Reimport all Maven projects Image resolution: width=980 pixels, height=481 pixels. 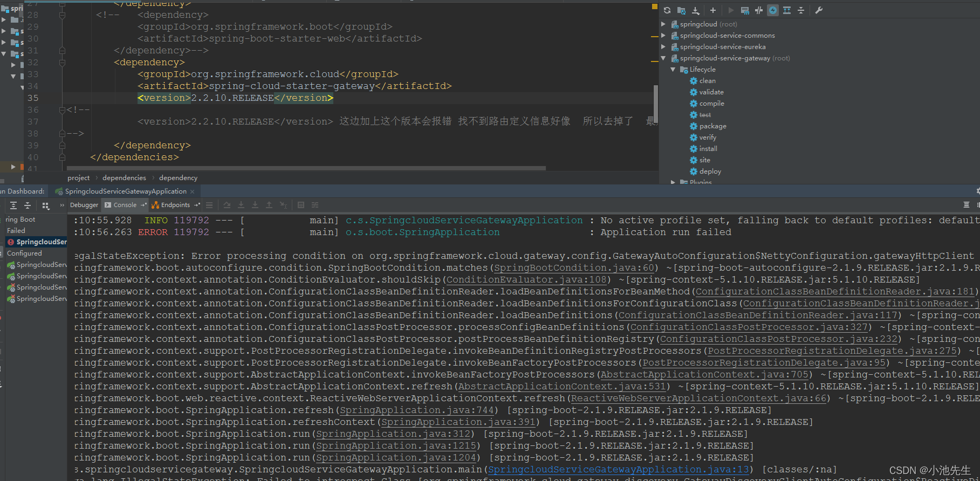667,10
